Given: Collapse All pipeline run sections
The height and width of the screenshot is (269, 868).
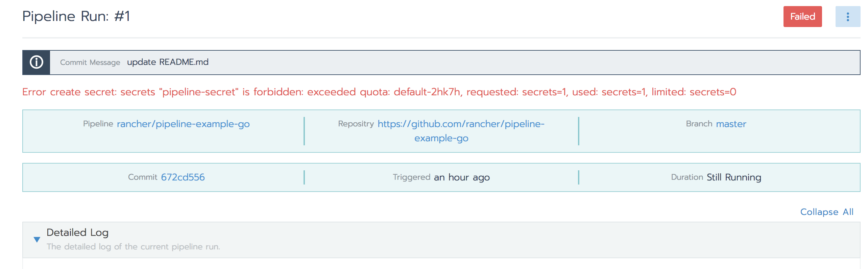Looking at the screenshot, I should pyautogui.click(x=827, y=212).
